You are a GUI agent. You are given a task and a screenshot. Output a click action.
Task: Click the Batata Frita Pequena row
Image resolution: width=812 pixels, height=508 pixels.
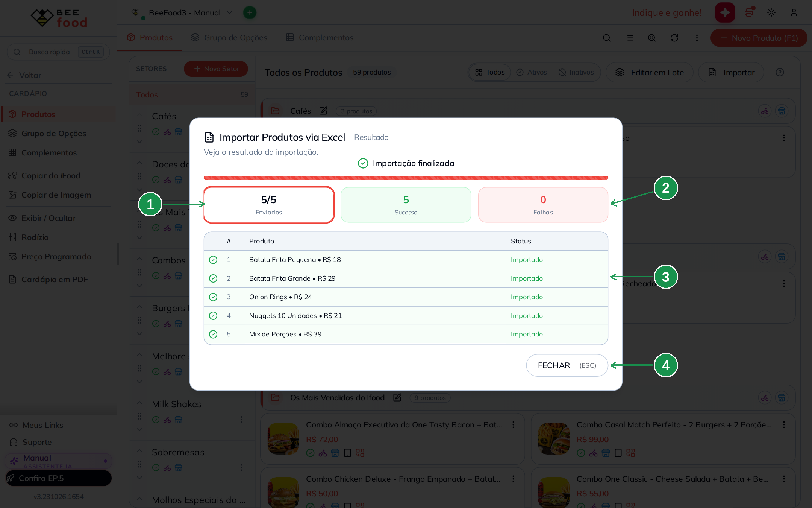click(406, 260)
